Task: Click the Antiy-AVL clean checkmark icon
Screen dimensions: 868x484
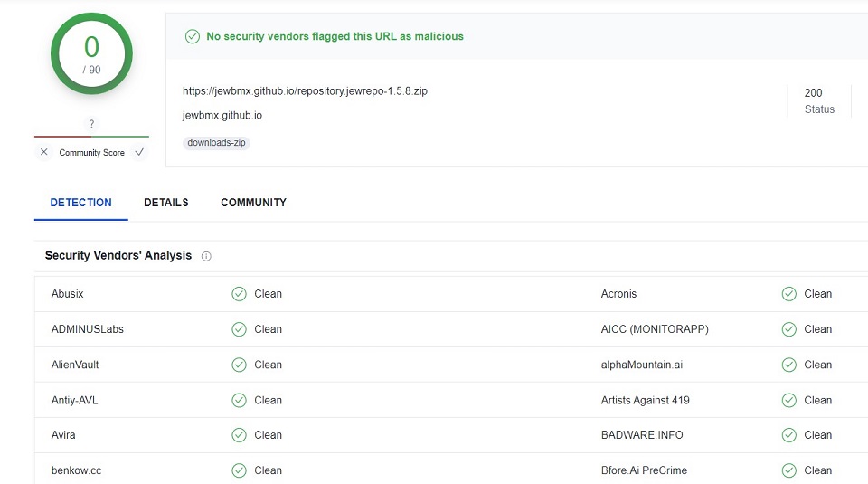Action: (x=239, y=401)
